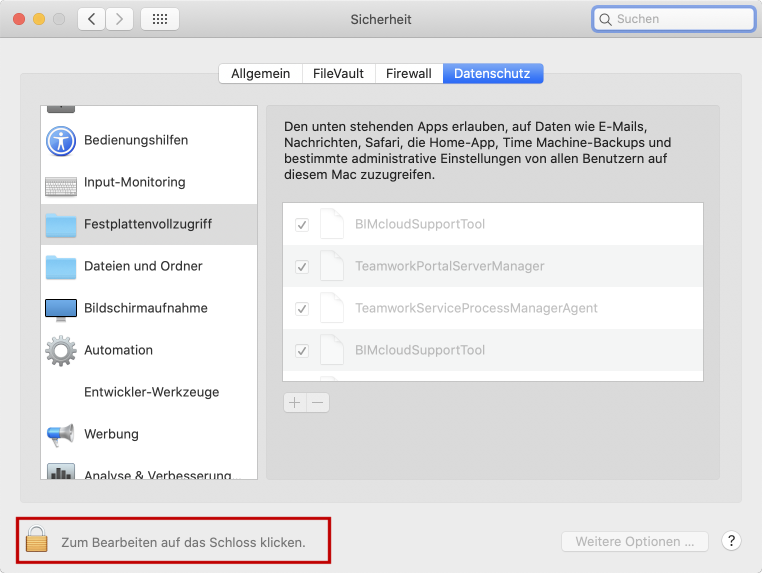Click the lock icon to unlock settings

(37, 541)
